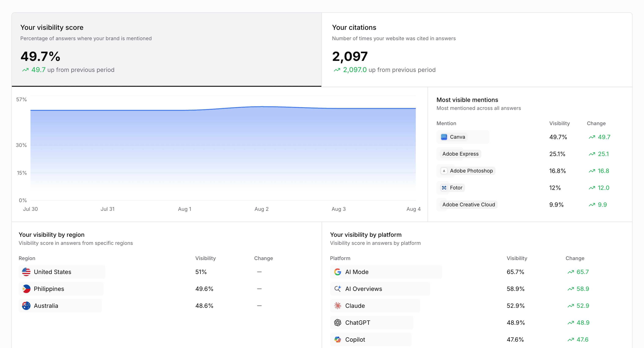
Task: Select the Copilot platform icon
Action: point(338,340)
